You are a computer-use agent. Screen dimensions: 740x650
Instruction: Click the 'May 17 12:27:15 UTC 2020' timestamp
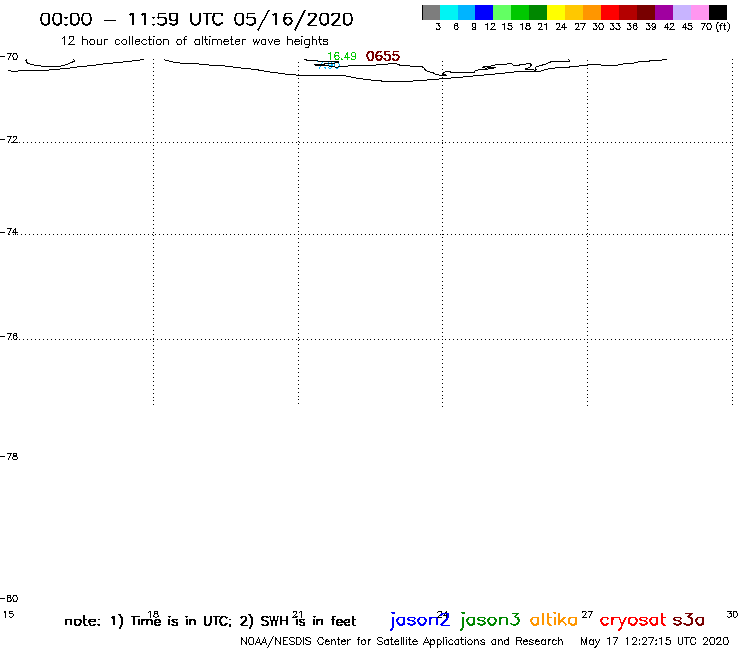[x=655, y=642]
